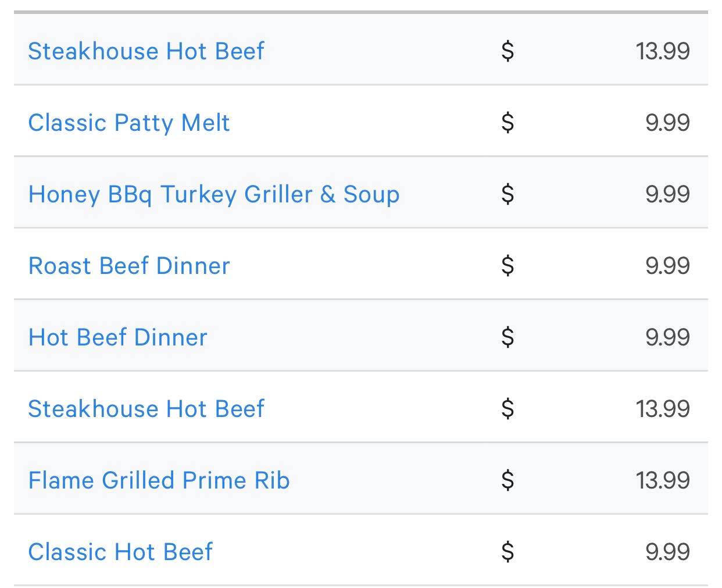
Task: Click the Hot Beef Dinner link
Action: point(118,337)
